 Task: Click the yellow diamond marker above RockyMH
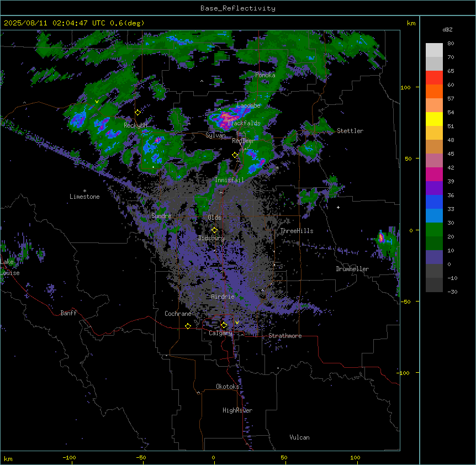pos(137,112)
